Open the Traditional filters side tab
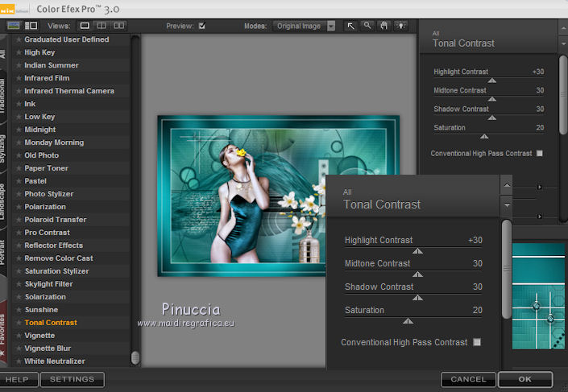 [3, 96]
